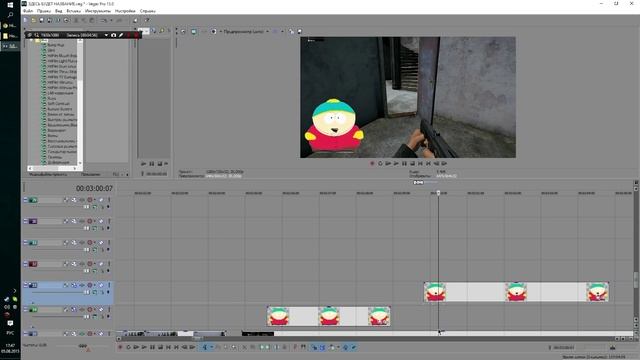This screenshot has width=640, height=360.
Task: Solo video track 3
Action: pos(109,242)
